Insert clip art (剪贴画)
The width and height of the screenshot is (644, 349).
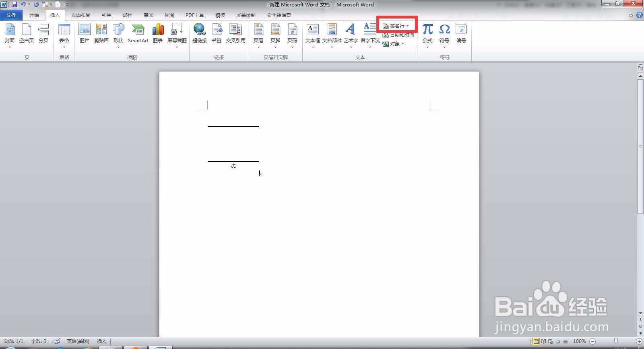click(x=101, y=34)
